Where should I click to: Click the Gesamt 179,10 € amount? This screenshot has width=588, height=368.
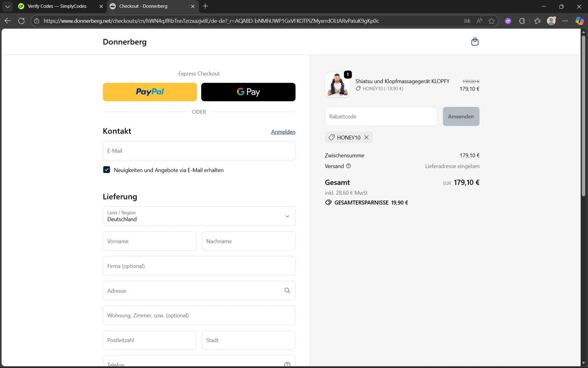pos(466,182)
